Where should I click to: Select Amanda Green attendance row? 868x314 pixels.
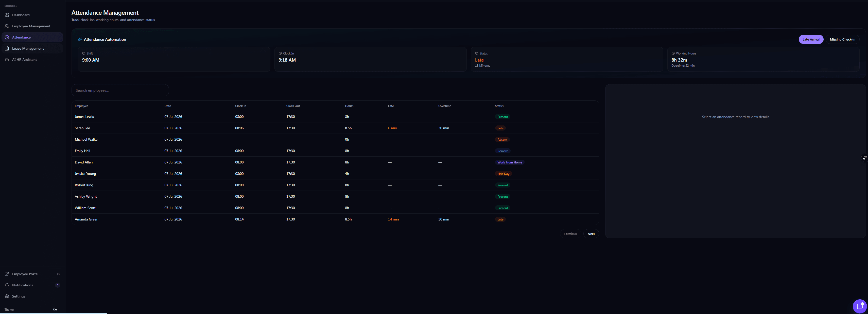tap(335, 219)
